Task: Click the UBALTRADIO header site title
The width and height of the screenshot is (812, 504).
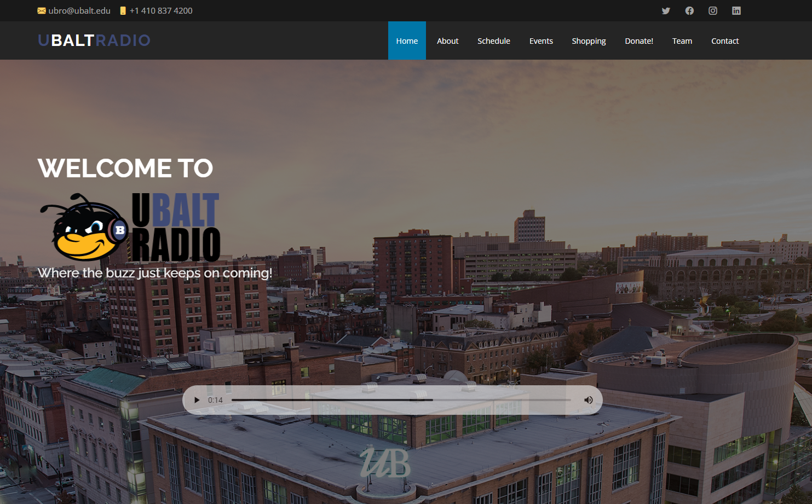Action: click(94, 40)
